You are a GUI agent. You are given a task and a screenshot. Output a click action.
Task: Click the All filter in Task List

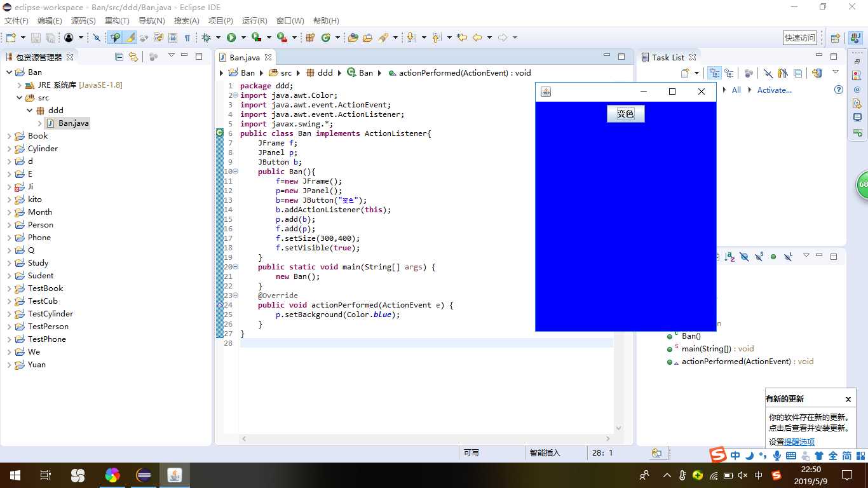[736, 90]
